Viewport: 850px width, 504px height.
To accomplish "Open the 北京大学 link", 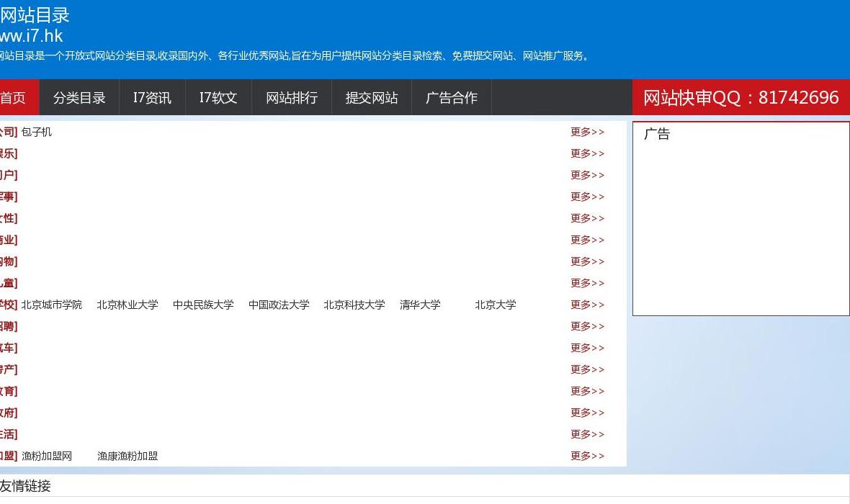I will point(496,305).
